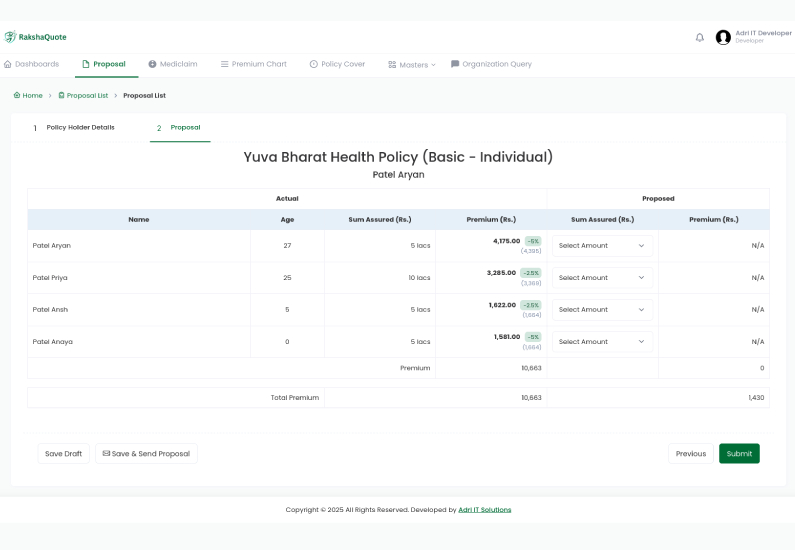Click the green Submit button

pos(739,454)
